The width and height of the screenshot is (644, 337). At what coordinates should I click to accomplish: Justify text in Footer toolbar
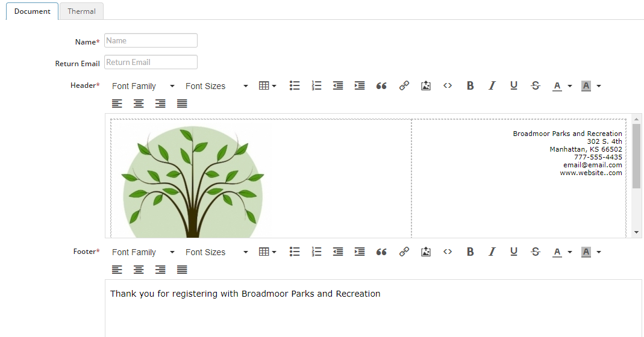183,270
